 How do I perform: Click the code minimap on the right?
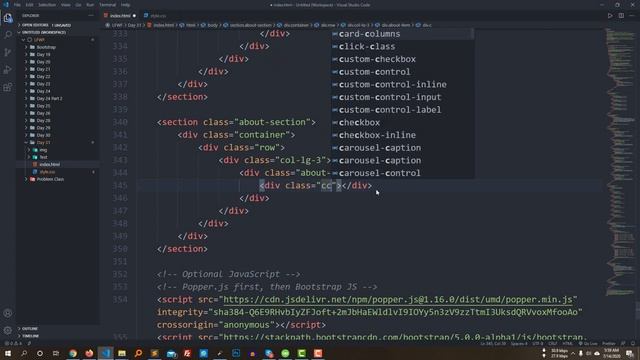click(x=619, y=163)
